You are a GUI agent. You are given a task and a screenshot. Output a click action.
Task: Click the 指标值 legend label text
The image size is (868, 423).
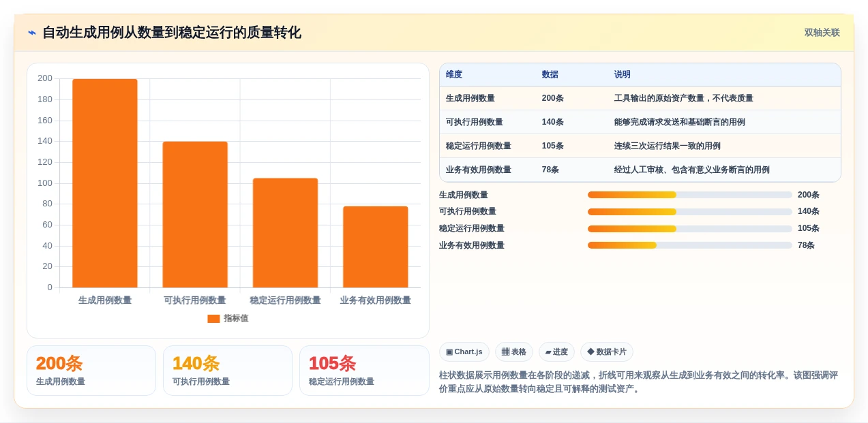click(x=236, y=319)
